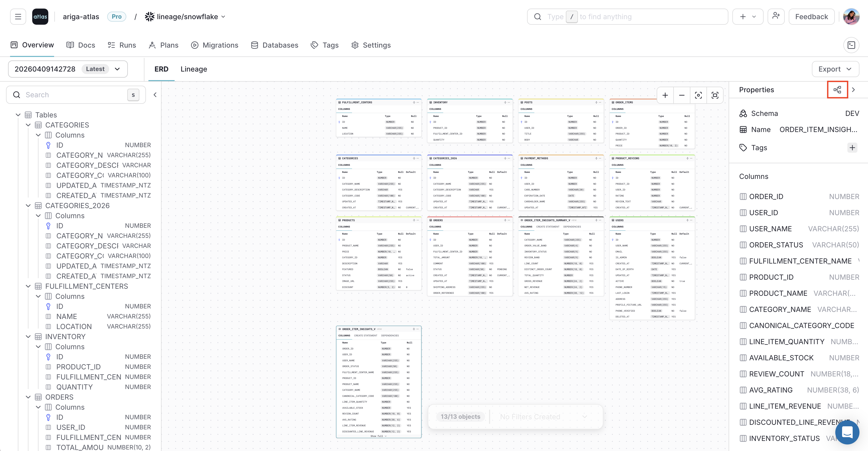The width and height of the screenshot is (868, 451).
Task: Click the auto-layout icon in the Properties panel
Action: (x=838, y=89)
